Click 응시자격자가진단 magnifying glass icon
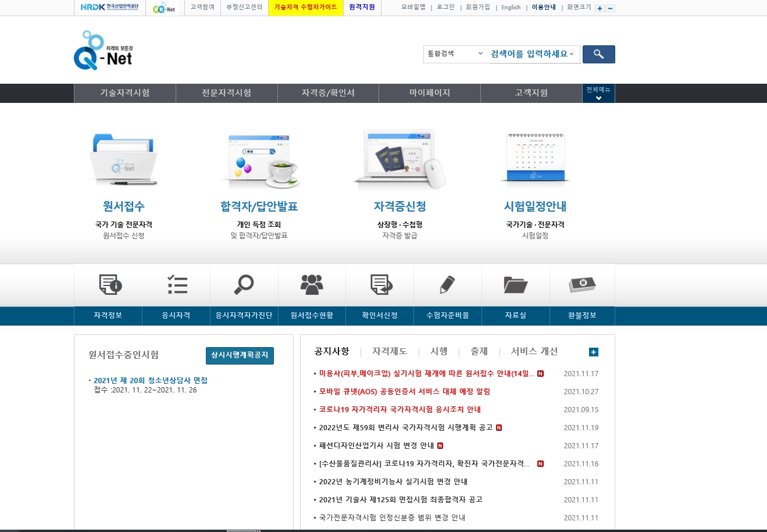Screen dimensions: 767x532 [x=244, y=285]
